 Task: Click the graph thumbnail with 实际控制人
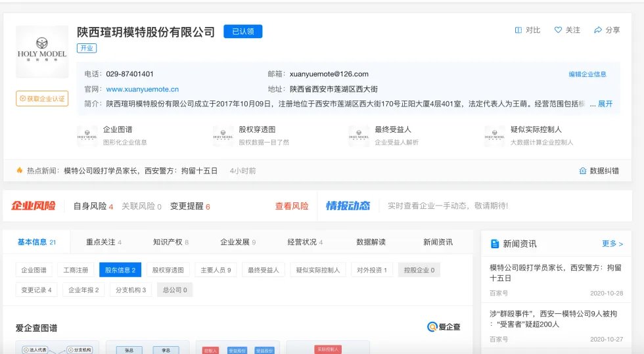(328, 347)
